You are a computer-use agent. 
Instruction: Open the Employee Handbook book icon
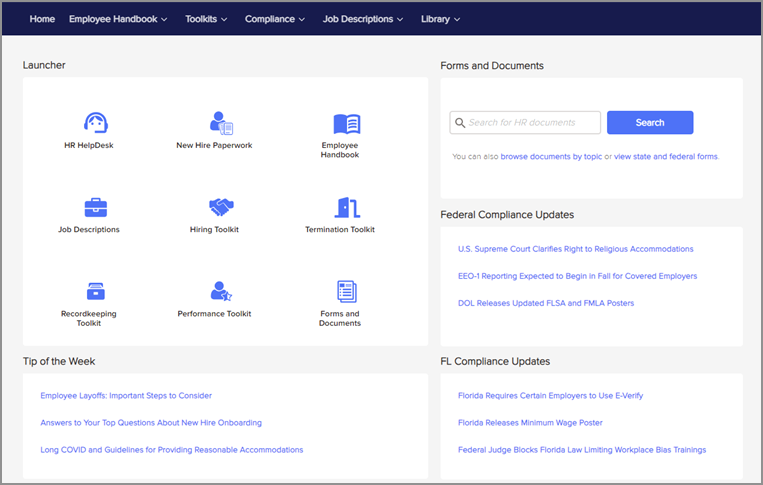pyautogui.click(x=346, y=124)
